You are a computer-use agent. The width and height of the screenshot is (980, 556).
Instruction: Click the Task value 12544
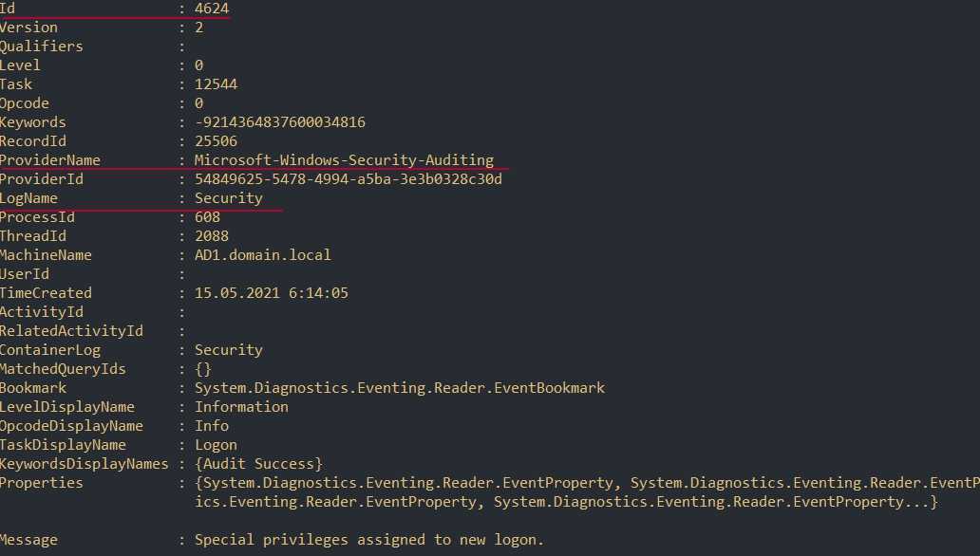(216, 84)
